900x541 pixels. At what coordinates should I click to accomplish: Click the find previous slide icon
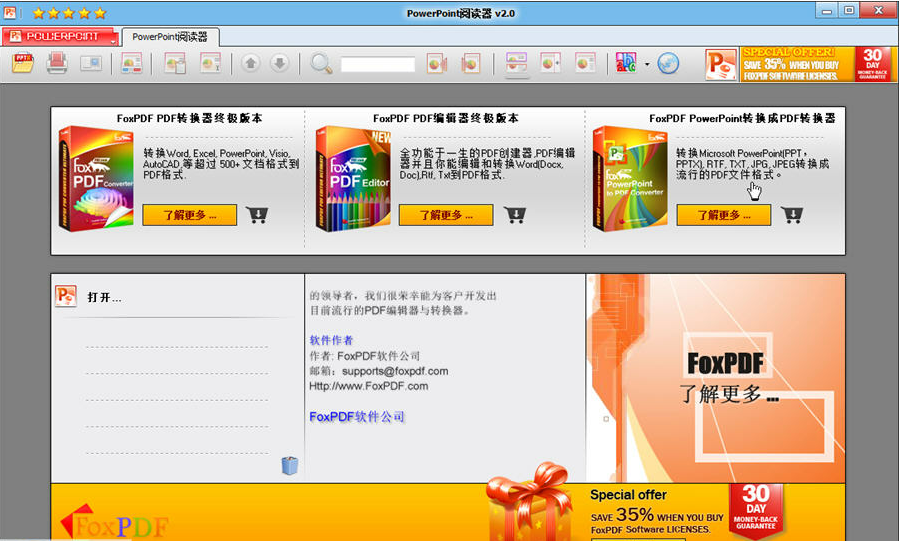[x=437, y=63]
